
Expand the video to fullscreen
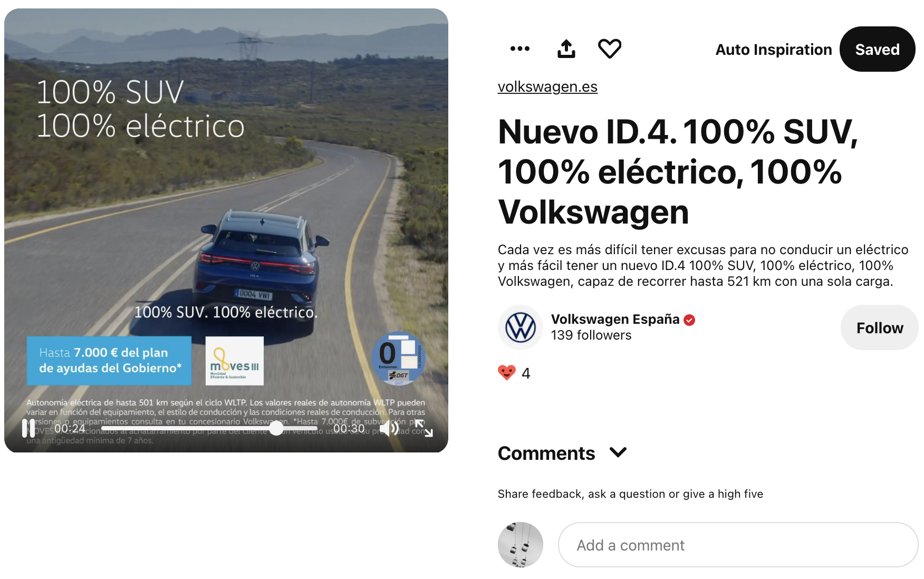[x=423, y=428]
